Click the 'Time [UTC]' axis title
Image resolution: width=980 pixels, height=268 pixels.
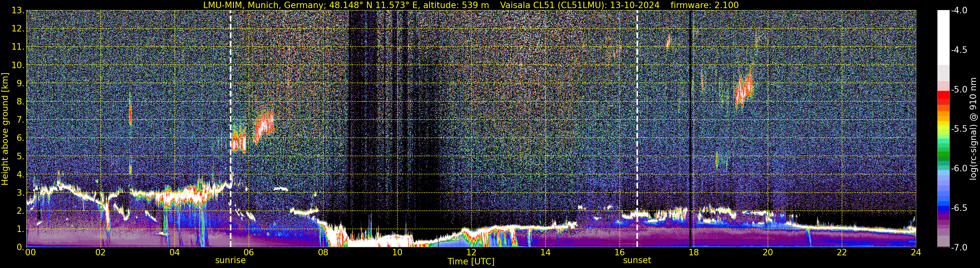(x=471, y=262)
